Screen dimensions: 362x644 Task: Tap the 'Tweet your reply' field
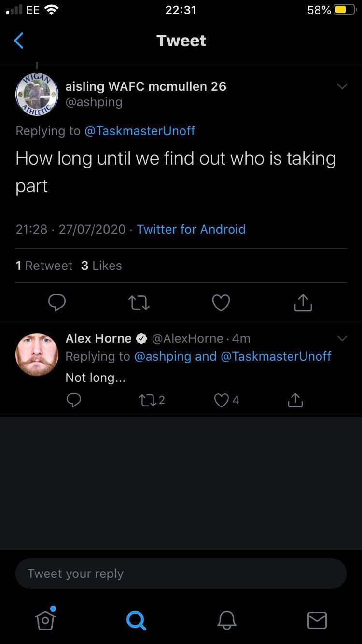pos(181,574)
